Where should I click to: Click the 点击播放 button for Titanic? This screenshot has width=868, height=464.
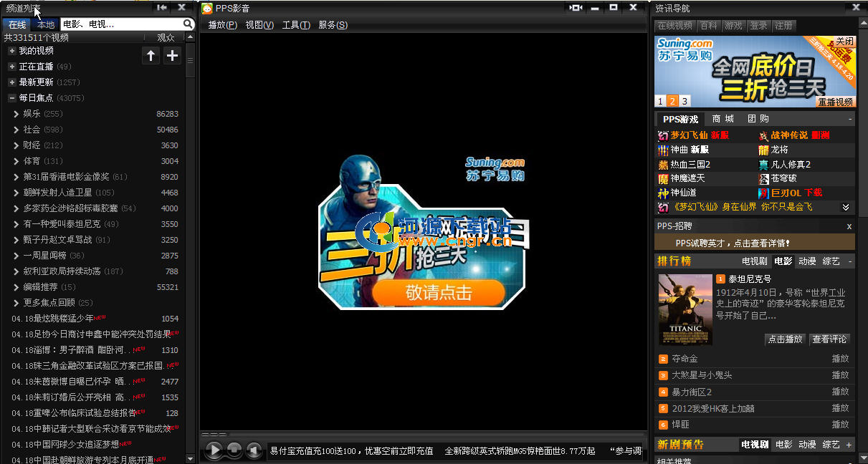(x=785, y=339)
